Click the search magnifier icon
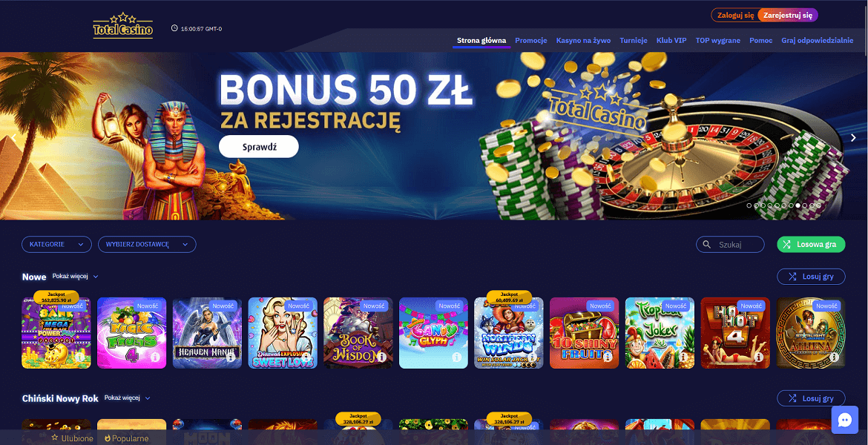 706,244
